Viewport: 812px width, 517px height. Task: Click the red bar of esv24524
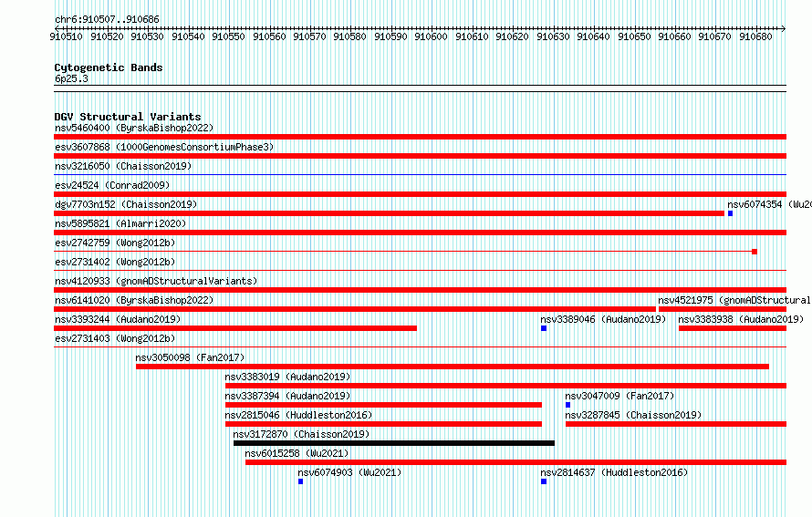[x=421, y=194]
